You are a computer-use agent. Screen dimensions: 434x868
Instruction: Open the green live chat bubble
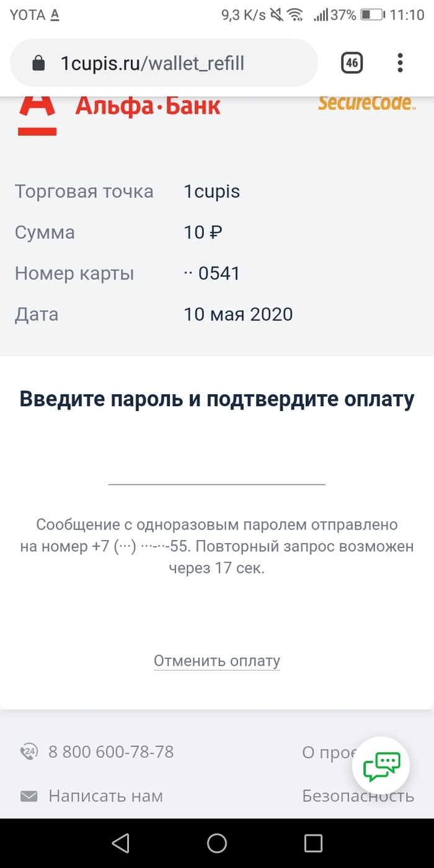coord(381,767)
